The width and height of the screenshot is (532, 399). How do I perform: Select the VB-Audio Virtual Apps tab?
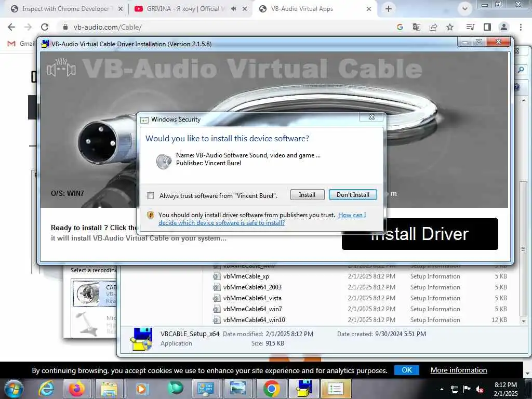pyautogui.click(x=302, y=9)
